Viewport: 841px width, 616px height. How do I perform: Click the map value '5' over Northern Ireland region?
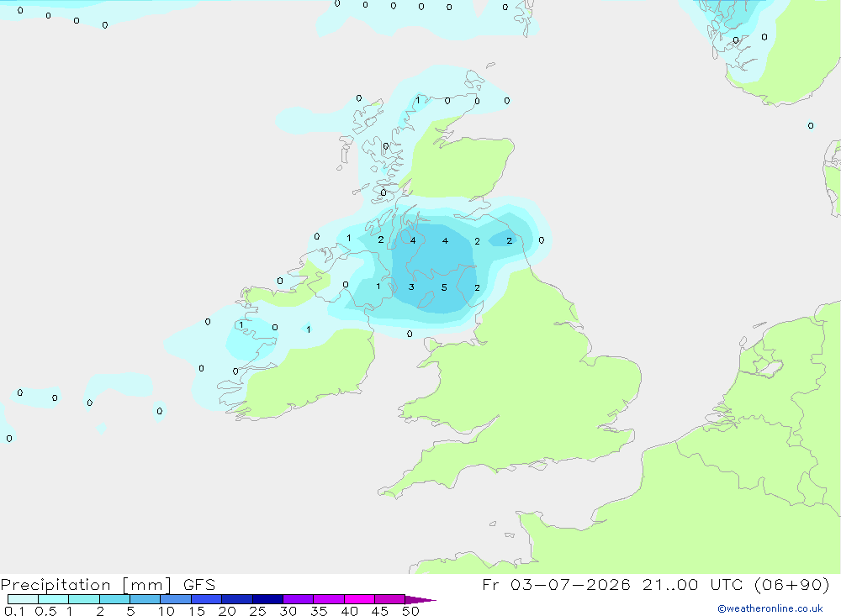444,288
